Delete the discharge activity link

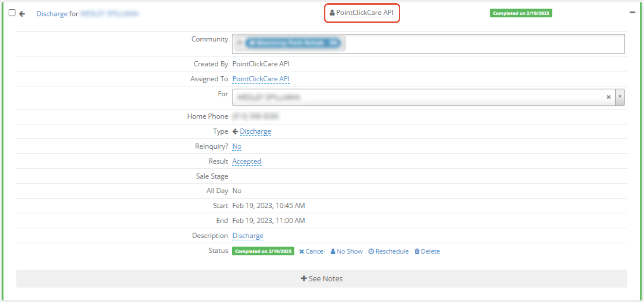430,251
